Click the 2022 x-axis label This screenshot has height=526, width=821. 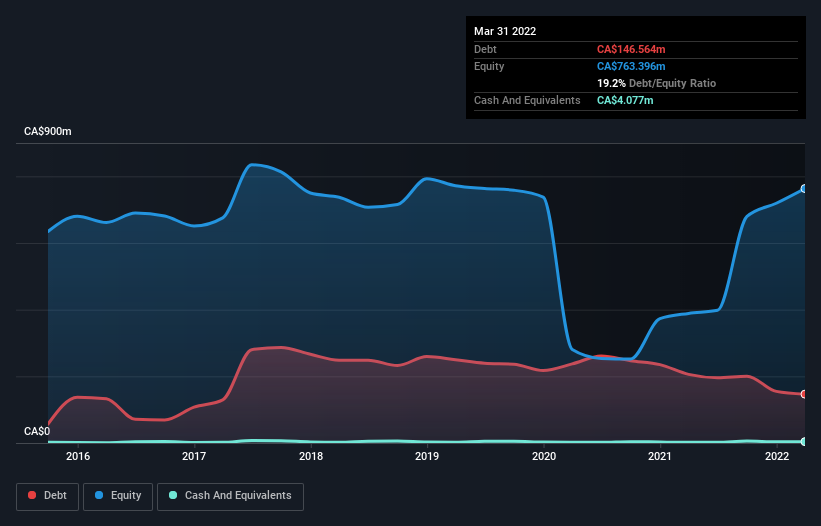click(777, 456)
